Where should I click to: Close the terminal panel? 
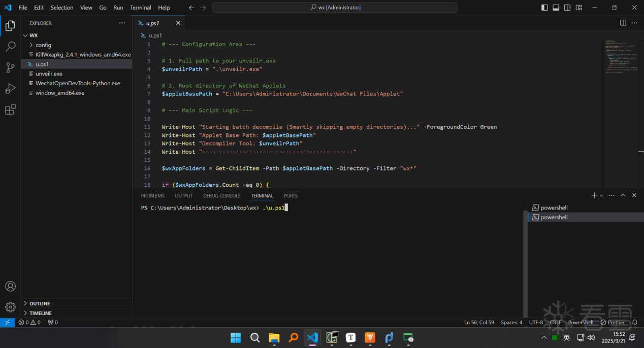tap(634, 195)
